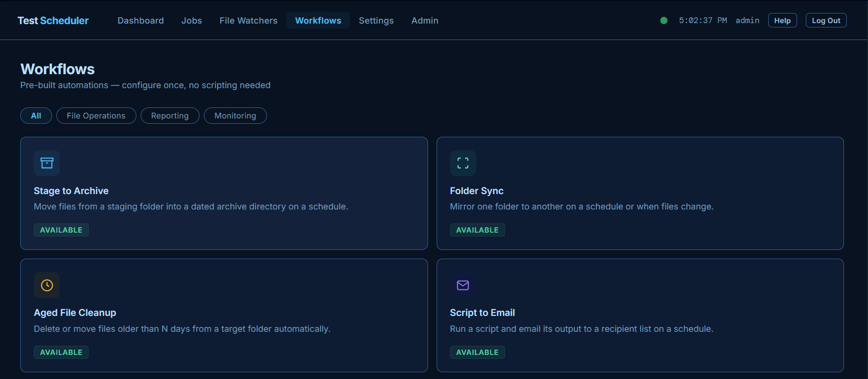The height and width of the screenshot is (379, 868).
Task: Open the Settings page
Action: pos(376,21)
